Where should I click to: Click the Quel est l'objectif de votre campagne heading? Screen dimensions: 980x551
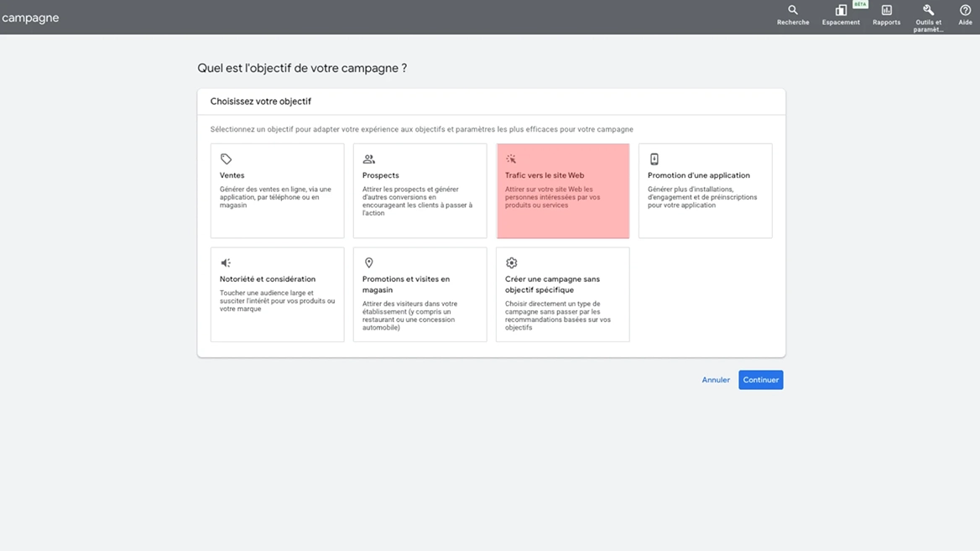[302, 68]
